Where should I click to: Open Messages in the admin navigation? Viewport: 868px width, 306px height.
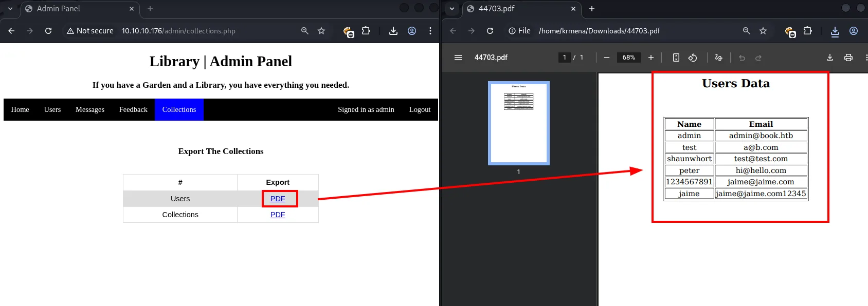pos(90,109)
